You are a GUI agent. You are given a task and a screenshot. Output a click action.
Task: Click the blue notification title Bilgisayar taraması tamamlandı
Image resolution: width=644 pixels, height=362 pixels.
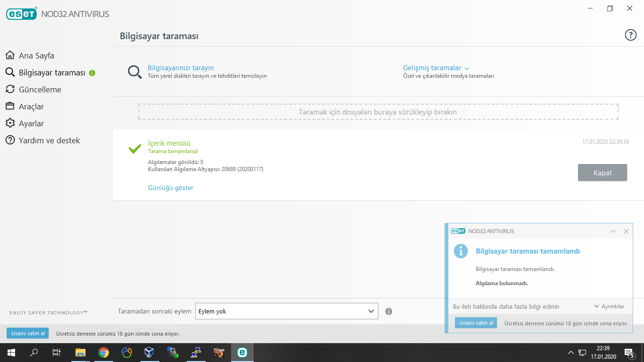pos(528,251)
